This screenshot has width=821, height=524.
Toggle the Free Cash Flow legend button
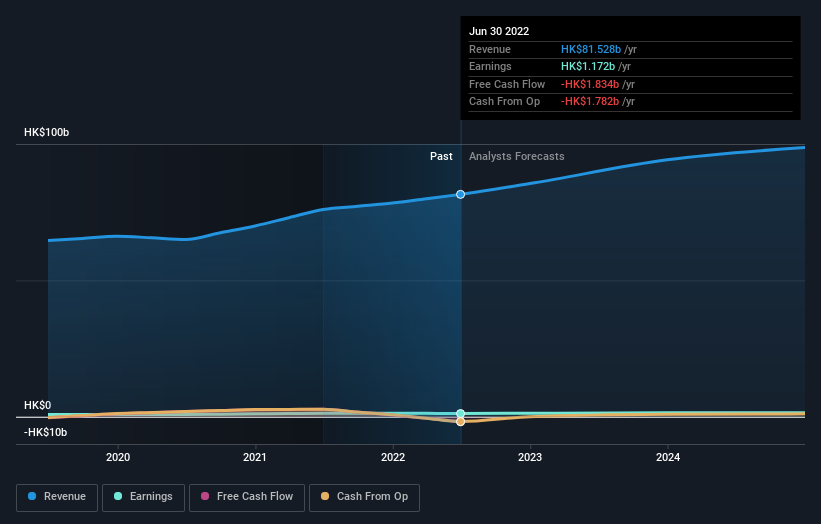247,497
